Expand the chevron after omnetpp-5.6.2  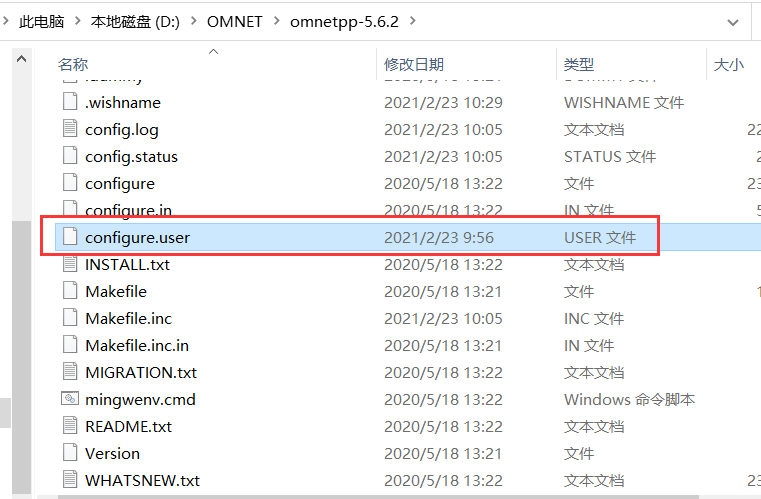413,21
